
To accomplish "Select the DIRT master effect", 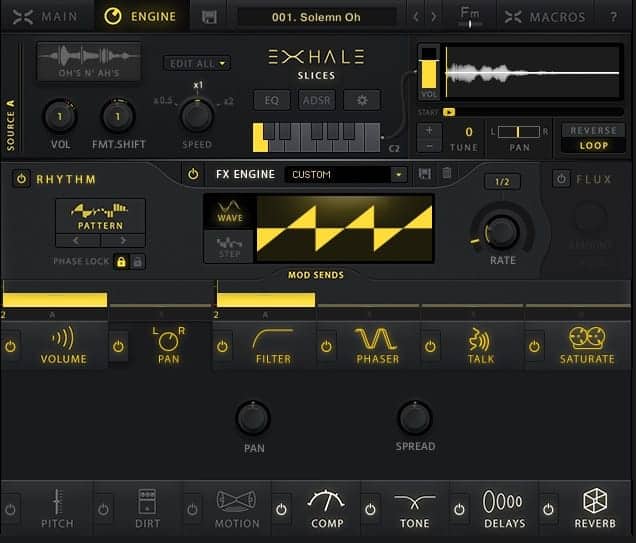I will (x=147, y=508).
